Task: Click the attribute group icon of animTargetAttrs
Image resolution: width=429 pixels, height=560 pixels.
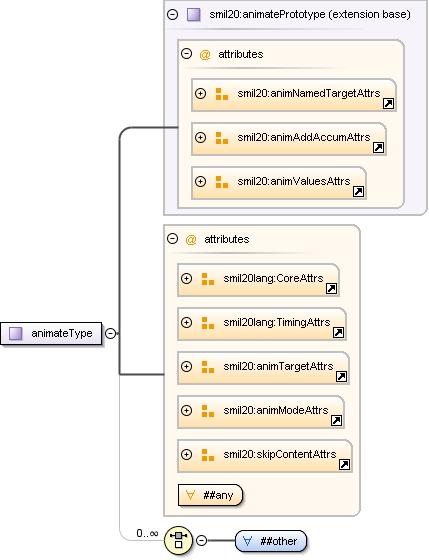Action: [x=208, y=367]
